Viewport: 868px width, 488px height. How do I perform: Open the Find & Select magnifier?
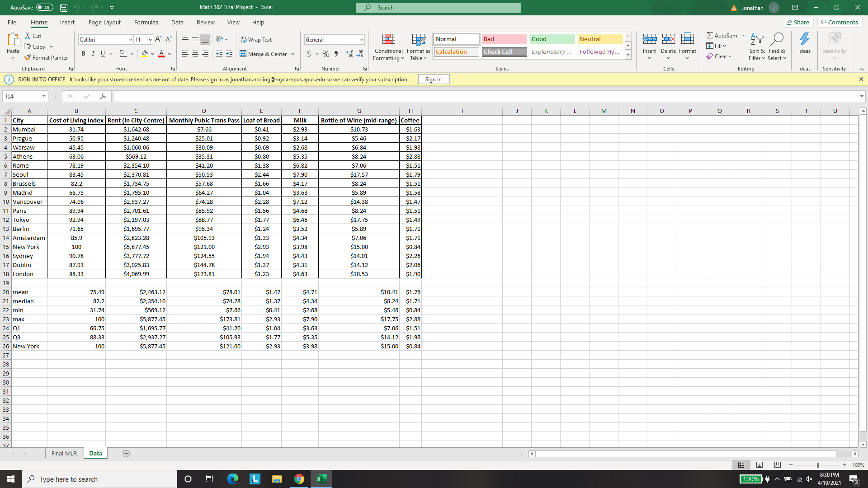[777, 39]
